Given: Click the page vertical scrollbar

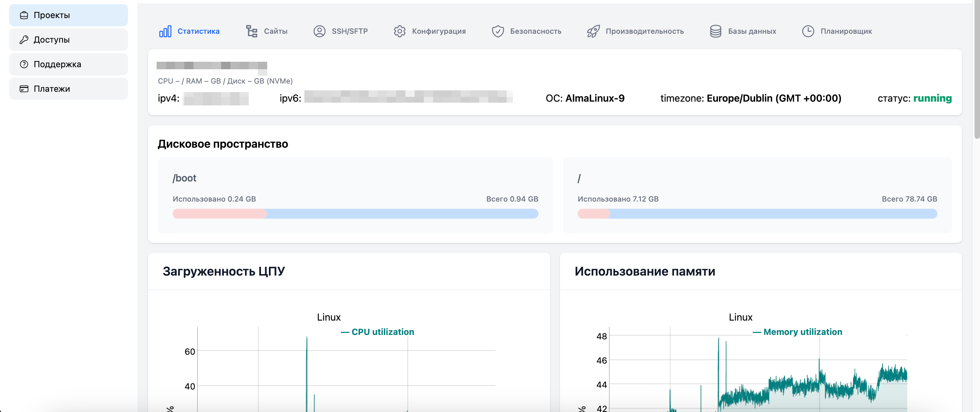Looking at the screenshot, I should 977,69.
